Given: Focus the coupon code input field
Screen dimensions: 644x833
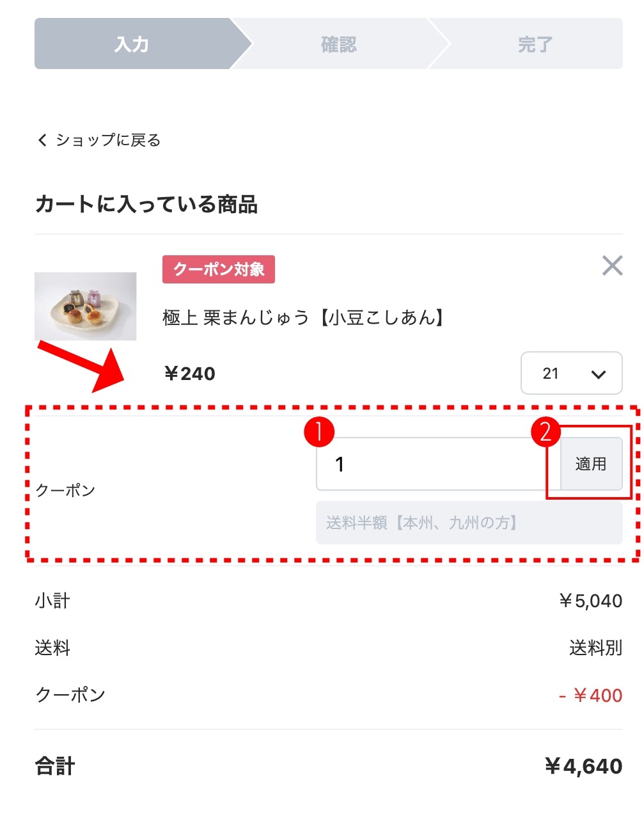Looking at the screenshot, I should (438, 464).
